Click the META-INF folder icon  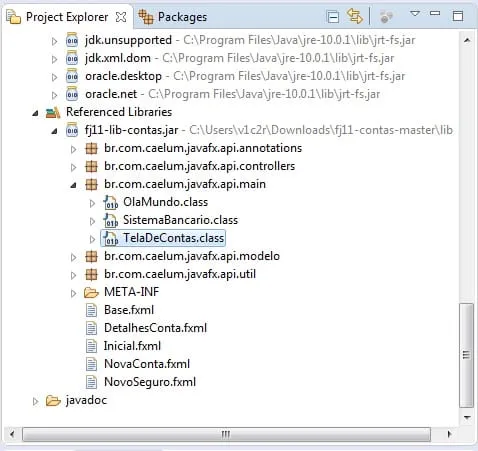91,293
